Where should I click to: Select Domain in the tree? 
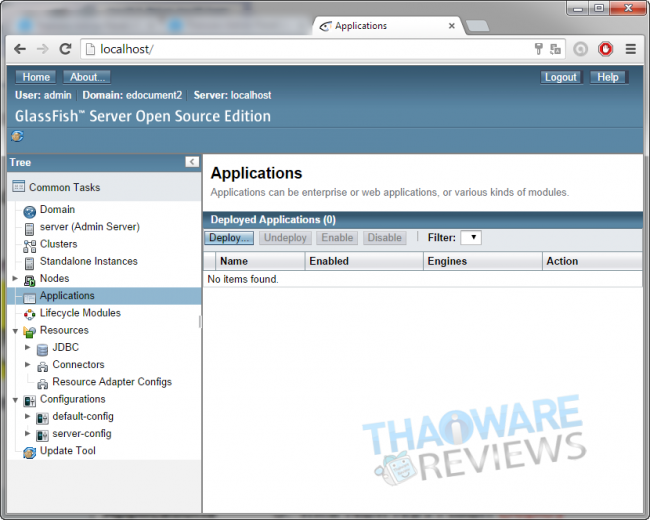tap(57, 209)
